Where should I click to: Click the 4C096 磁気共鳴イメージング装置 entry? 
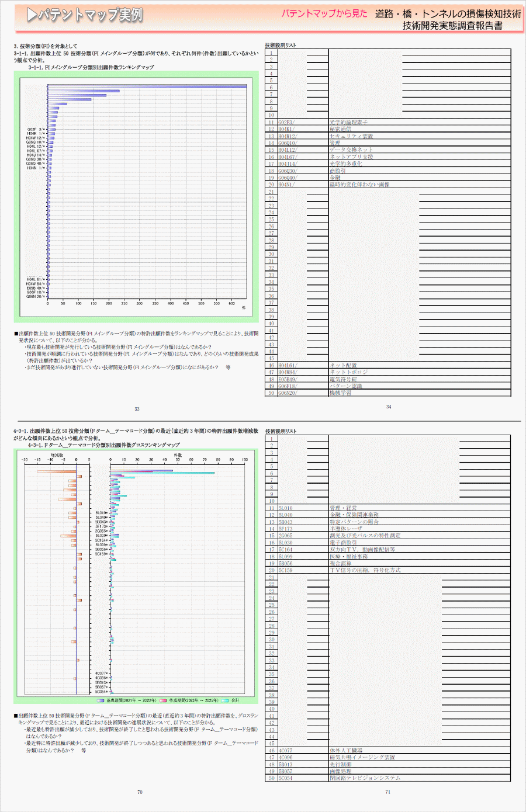(x=351, y=758)
